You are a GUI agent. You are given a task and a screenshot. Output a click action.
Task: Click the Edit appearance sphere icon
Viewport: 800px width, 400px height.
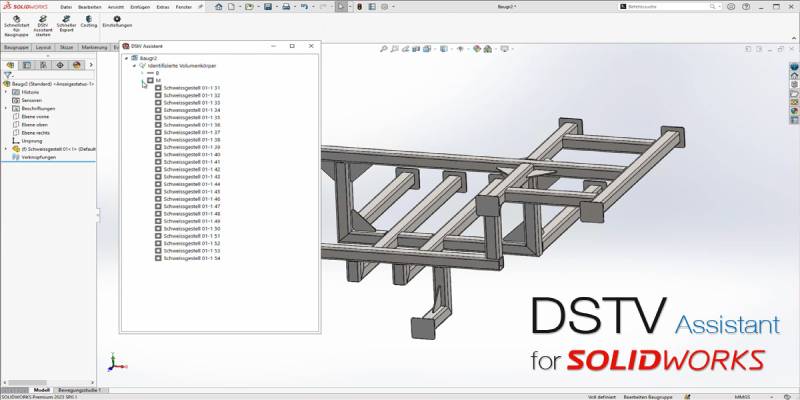(477, 49)
